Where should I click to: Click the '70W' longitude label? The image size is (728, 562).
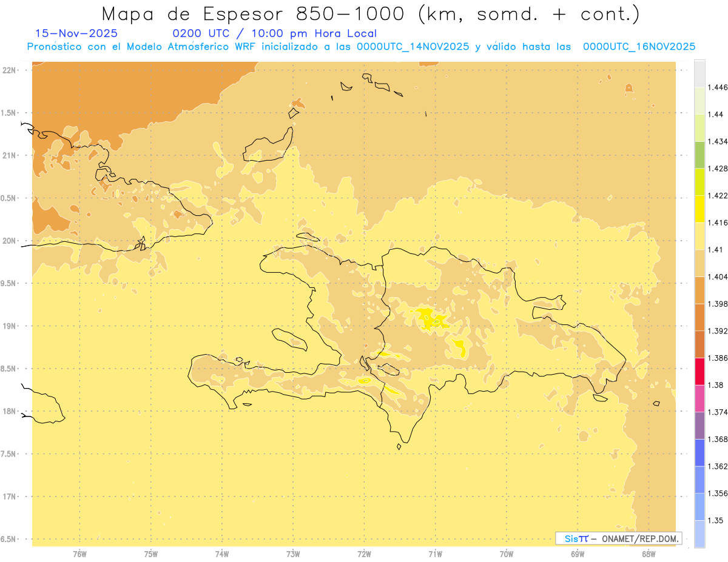tap(507, 554)
